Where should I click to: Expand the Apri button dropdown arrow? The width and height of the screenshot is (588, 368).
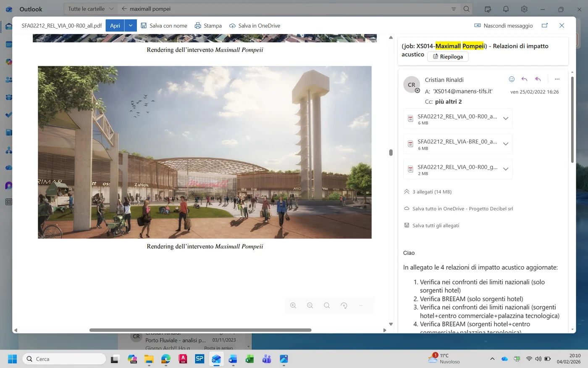131,26
